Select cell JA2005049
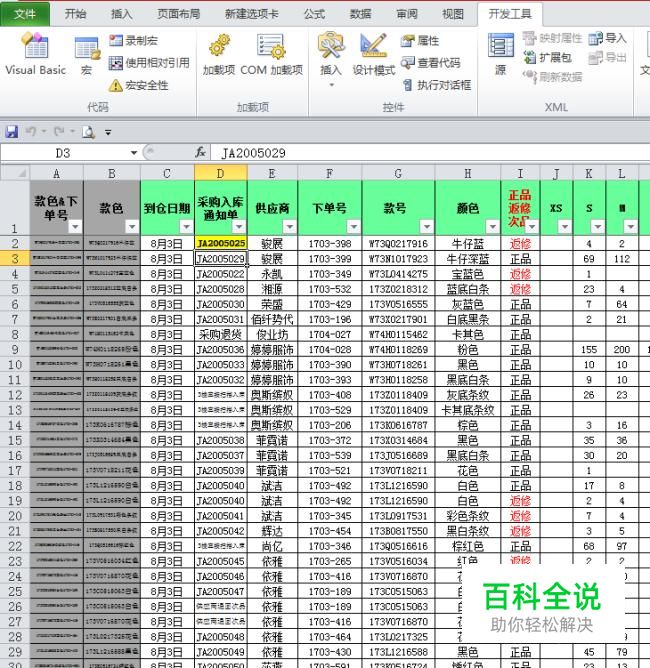 coord(221,652)
